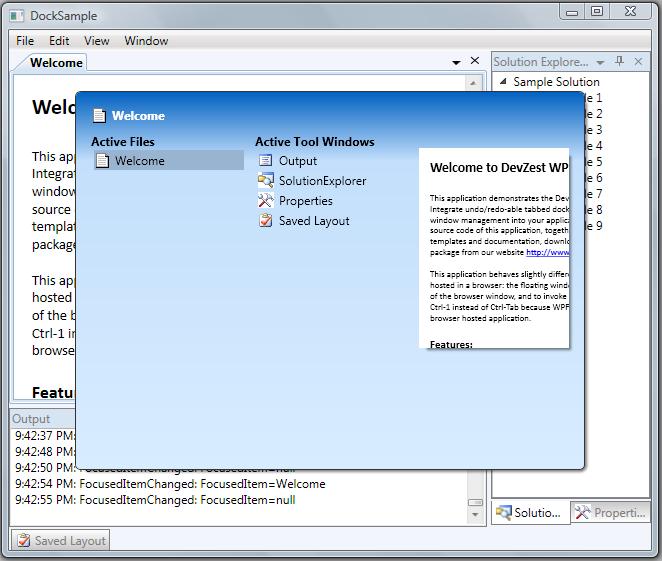Collapse the Sample Solution tree node
This screenshot has width=662, height=561.
click(x=503, y=81)
